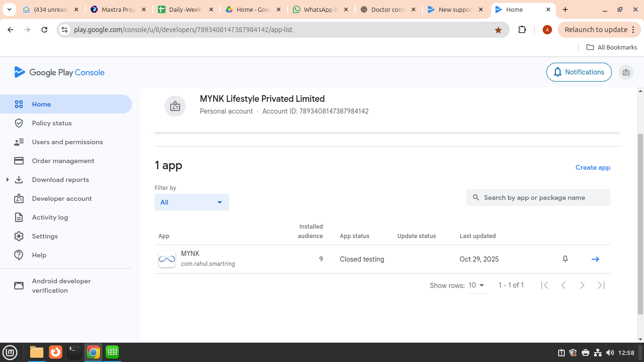
Task: Bookmark this page using the star icon
Action: (x=498, y=30)
